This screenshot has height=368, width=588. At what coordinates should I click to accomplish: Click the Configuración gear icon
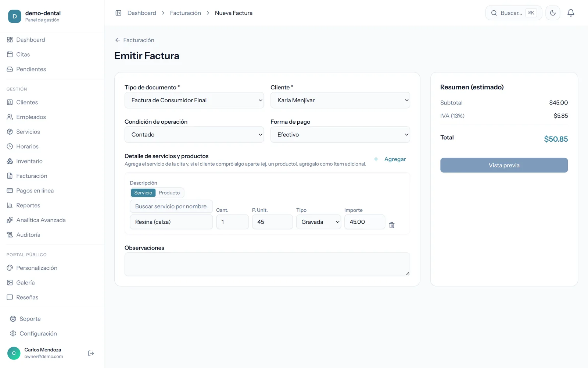[x=13, y=333]
